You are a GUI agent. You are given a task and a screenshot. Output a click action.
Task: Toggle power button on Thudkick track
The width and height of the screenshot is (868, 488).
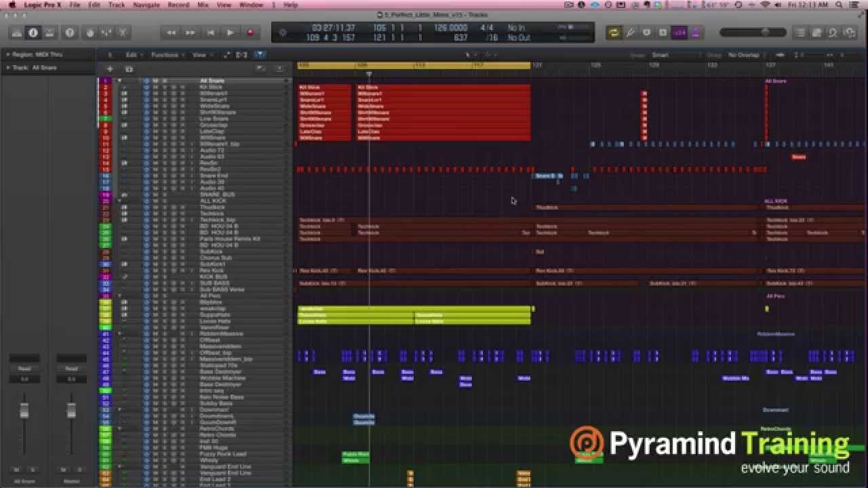(146, 207)
